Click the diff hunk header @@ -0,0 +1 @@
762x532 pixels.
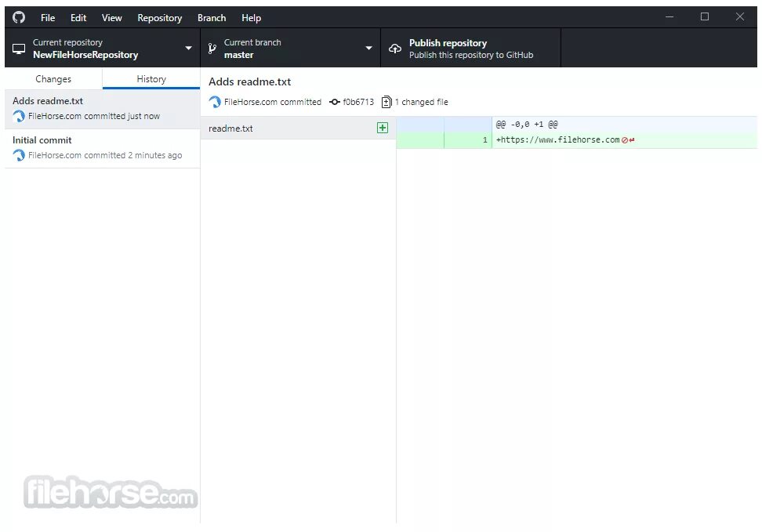pos(527,125)
